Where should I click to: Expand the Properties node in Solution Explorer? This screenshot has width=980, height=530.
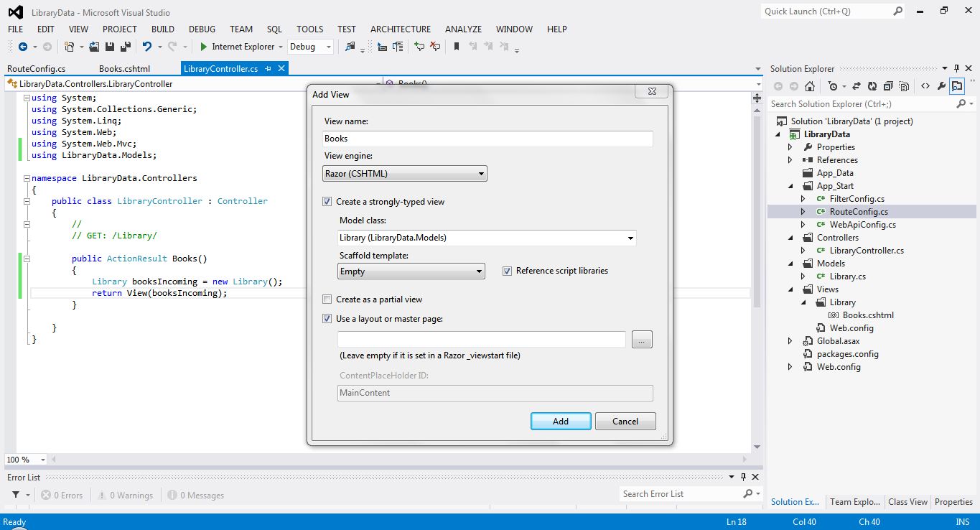(x=790, y=147)
